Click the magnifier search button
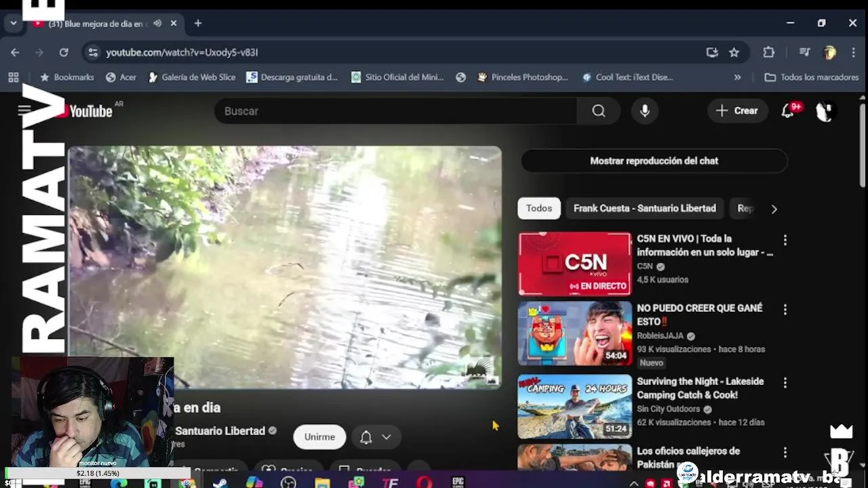This screenshot has width=868, height=488. (x=598, y=111)
